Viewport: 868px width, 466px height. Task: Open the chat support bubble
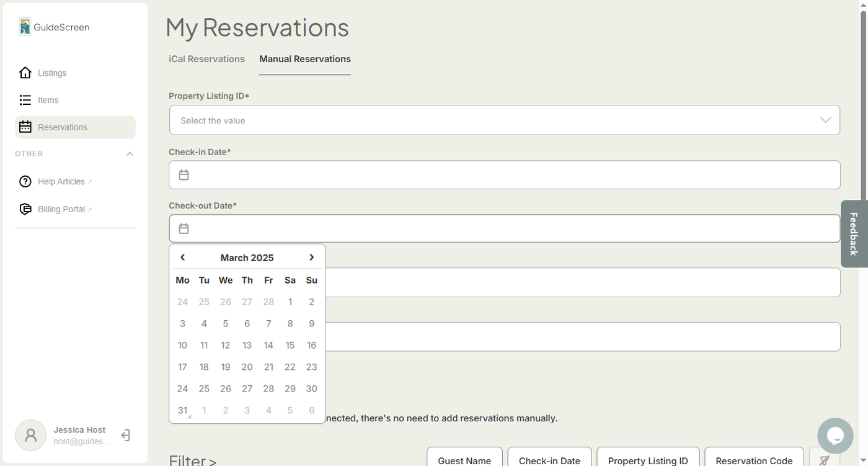835,436
